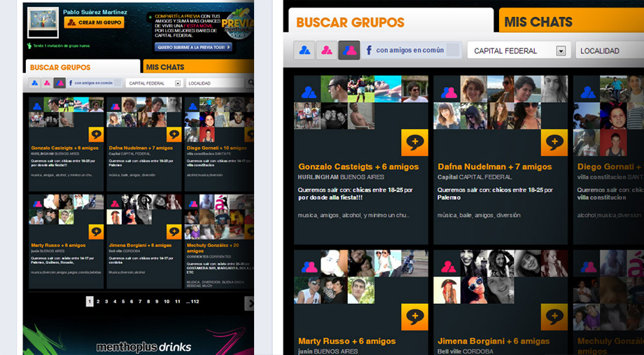Toggle the mixed-group filter in the enlarged view

[x=348, y=50]
